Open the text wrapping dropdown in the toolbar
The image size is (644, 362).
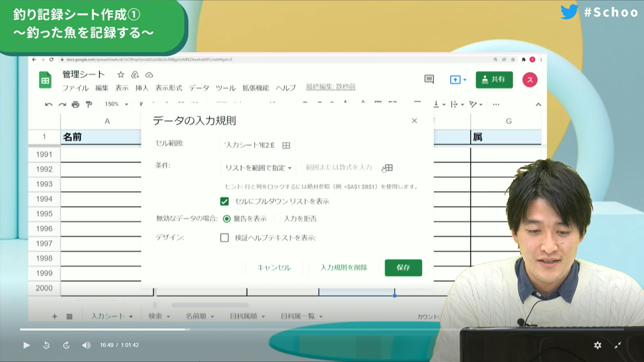pyautogui.click(x=458, y=105)
